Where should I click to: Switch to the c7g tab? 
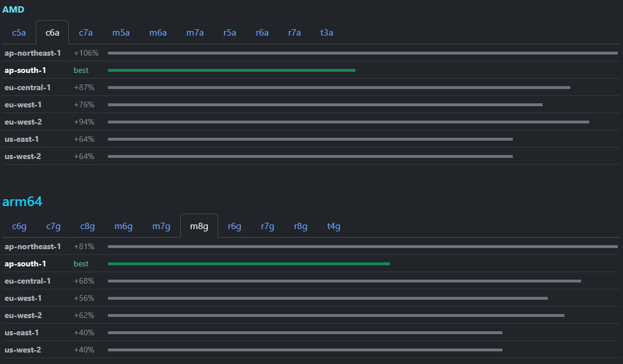53,226
